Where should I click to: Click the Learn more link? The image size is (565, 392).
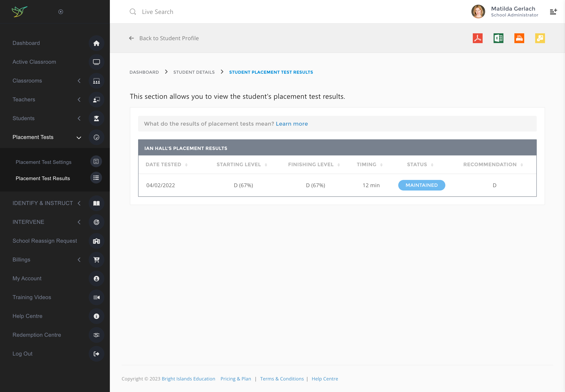tap(292, 124)
